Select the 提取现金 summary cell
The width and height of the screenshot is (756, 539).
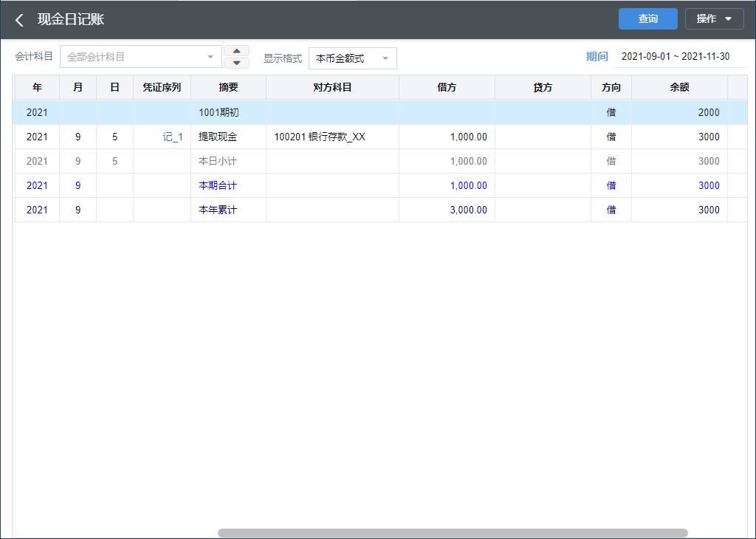pyautogui.click(x=229, y=137)
